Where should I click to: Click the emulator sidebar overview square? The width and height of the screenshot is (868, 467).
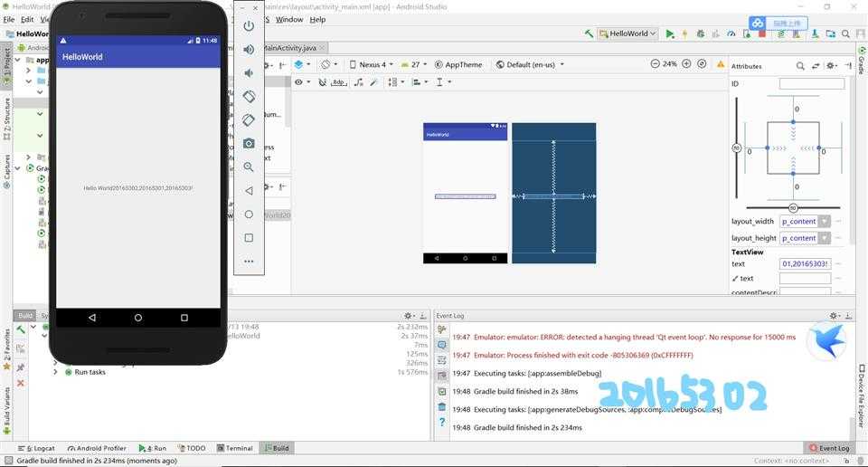pos(249,238)
